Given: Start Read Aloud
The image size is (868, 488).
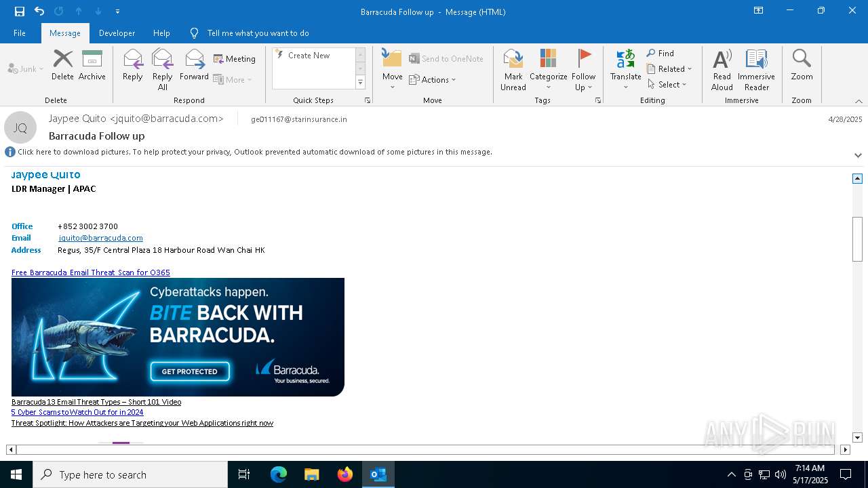Looking at the screenshot, I should point(722,69).
